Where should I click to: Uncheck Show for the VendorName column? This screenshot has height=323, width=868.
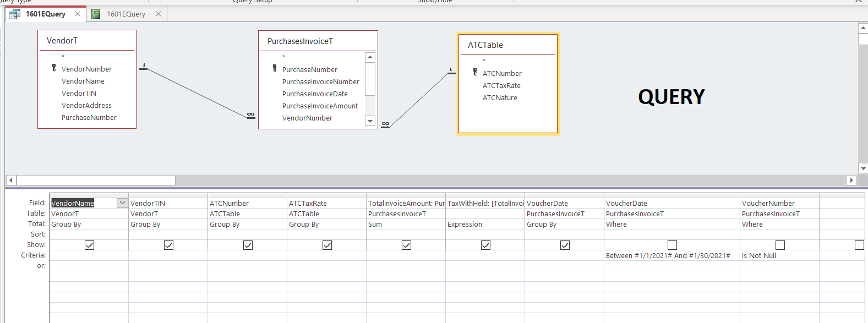pyautogui.click(x=89, y=245)
